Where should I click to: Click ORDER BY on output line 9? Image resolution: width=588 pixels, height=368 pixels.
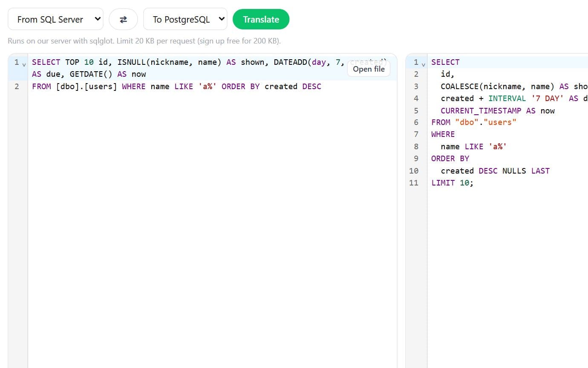pos(450,159)
